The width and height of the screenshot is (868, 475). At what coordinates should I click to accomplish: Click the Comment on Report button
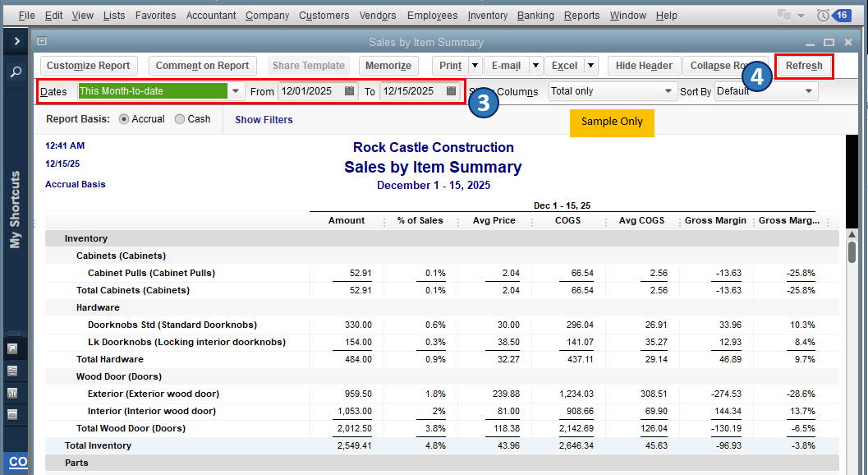pyautogui.click(x=203, y=66)
